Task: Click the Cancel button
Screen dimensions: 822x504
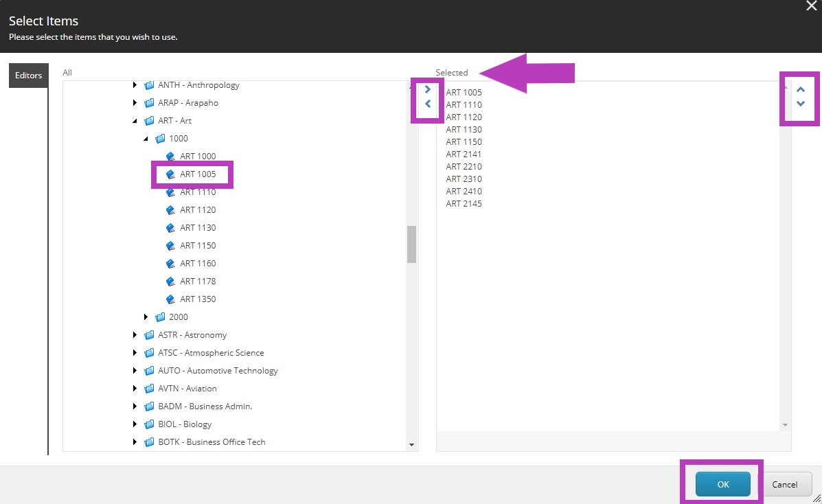Action: pyautogui.click(x=784, y=484)
